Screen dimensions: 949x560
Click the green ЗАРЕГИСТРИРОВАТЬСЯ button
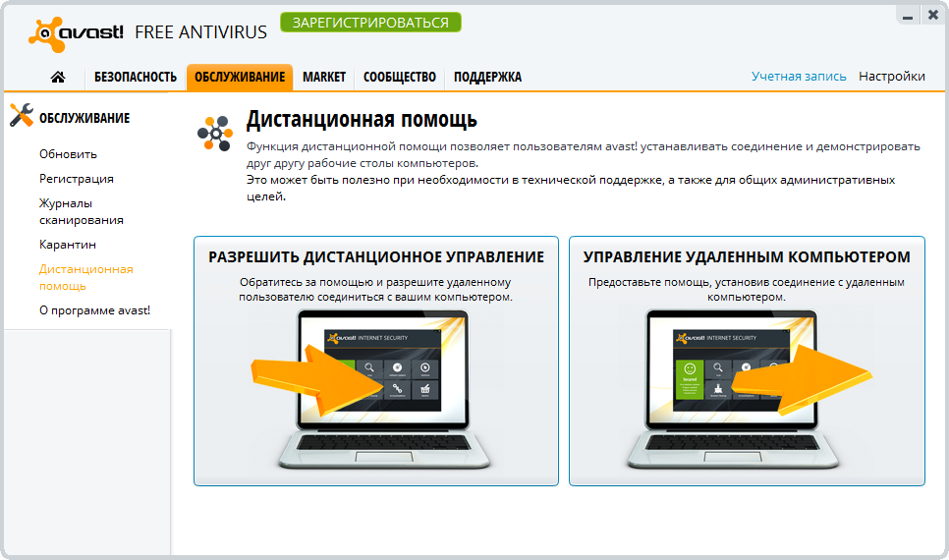click(x=370, y=23)
